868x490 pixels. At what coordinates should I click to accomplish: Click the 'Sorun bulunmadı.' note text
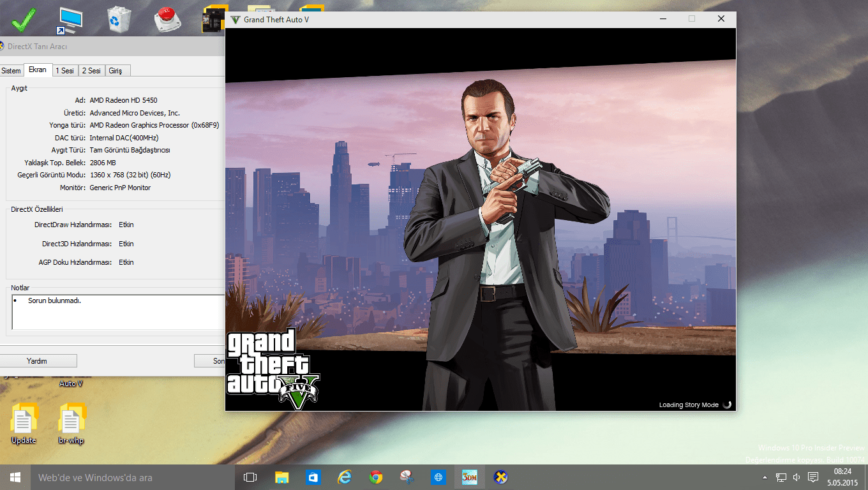54,301
